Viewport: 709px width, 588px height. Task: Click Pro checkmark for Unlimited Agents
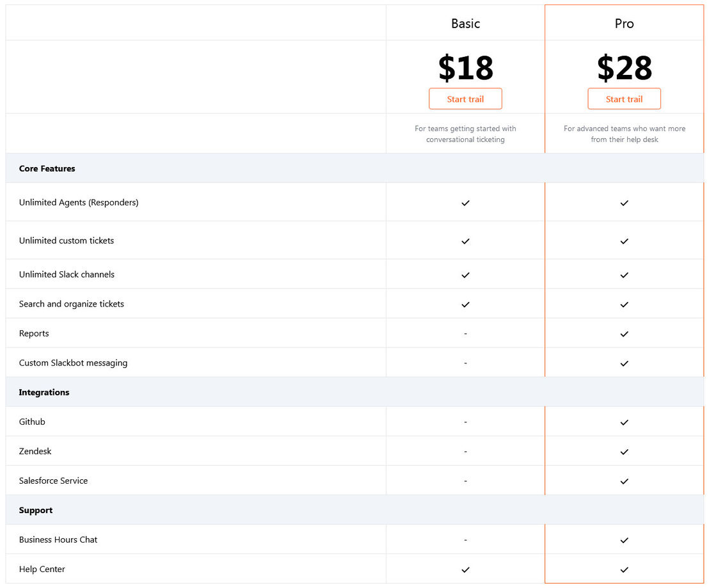point(624,203)
